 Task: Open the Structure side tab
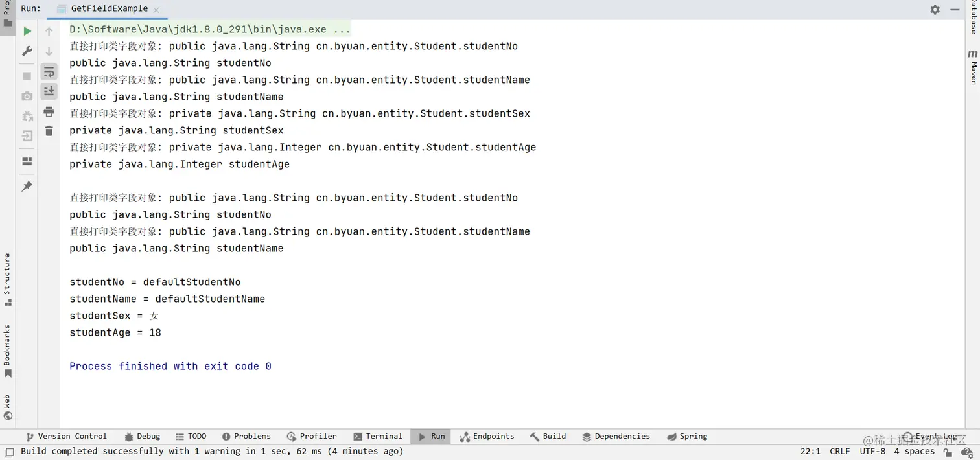(x=7, y=279)
